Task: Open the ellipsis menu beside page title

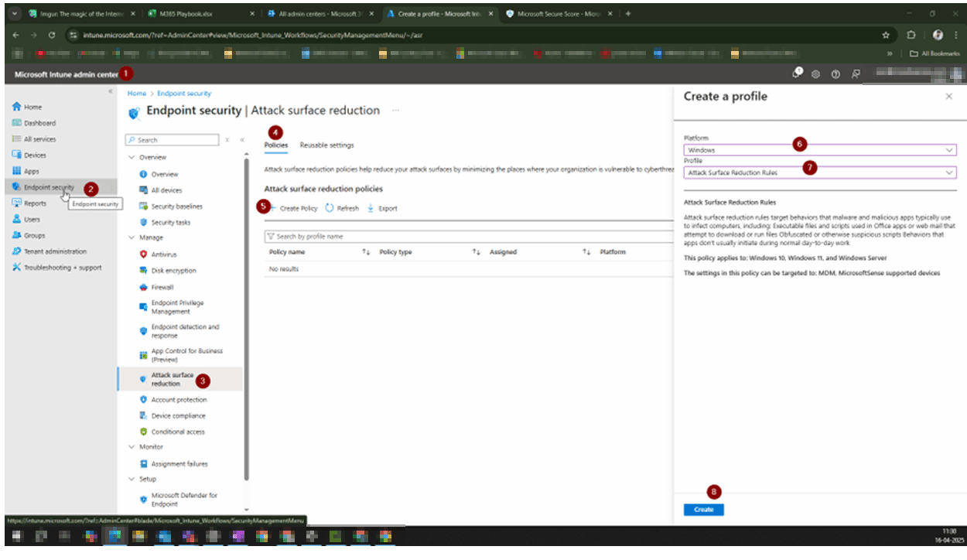Action: (396, 111)
